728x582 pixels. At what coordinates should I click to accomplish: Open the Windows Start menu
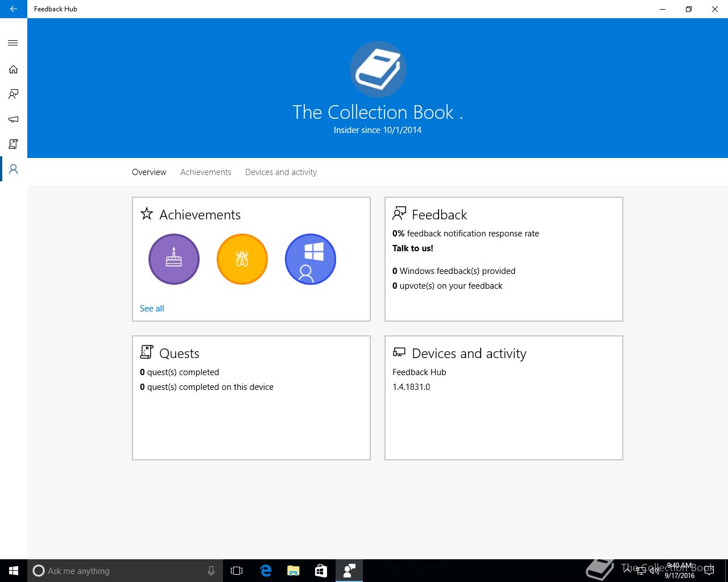[x=14, y=571]
